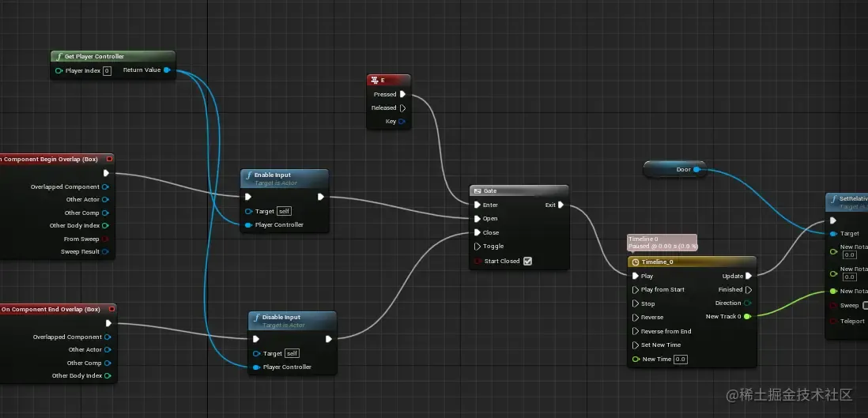Click the New Track 0 green pin
Screen dimensions: 868x418
click(x=747, y=317)
